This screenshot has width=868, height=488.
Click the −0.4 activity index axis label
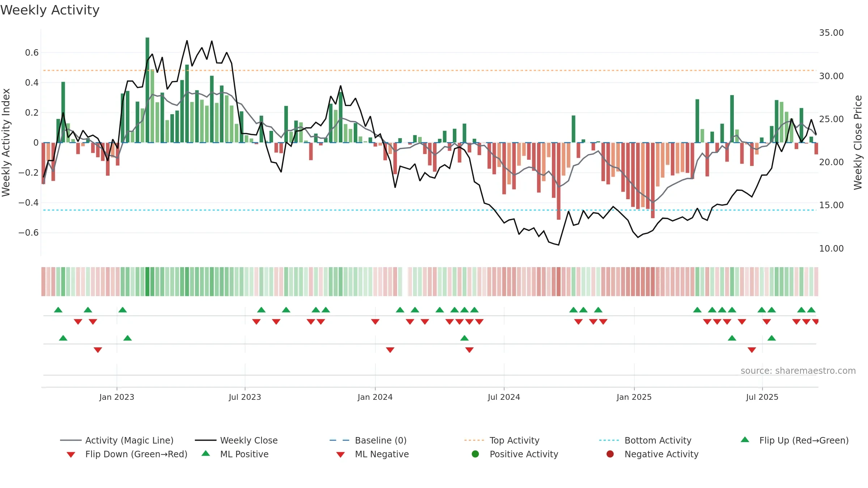coord(29,203)
